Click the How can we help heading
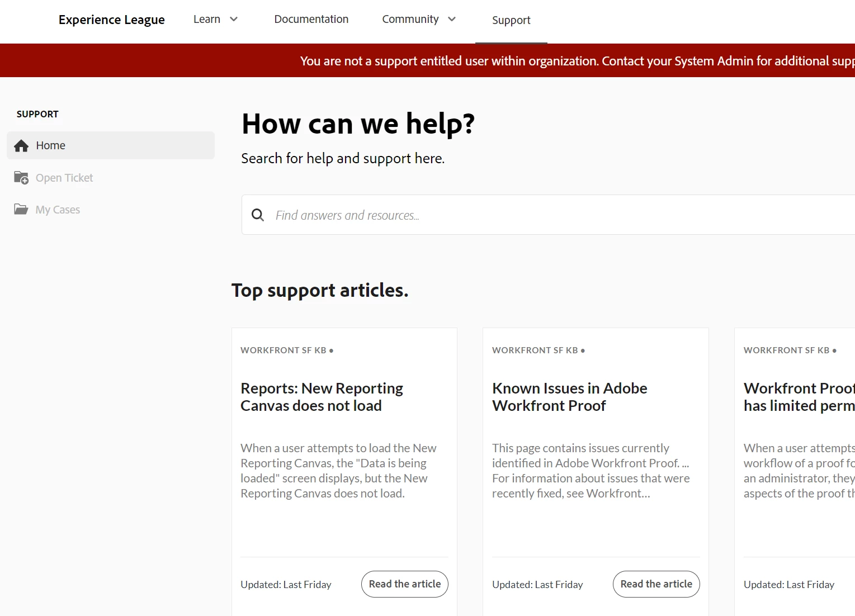This screenshot has height=616, width=855. [x=358, y=124]
